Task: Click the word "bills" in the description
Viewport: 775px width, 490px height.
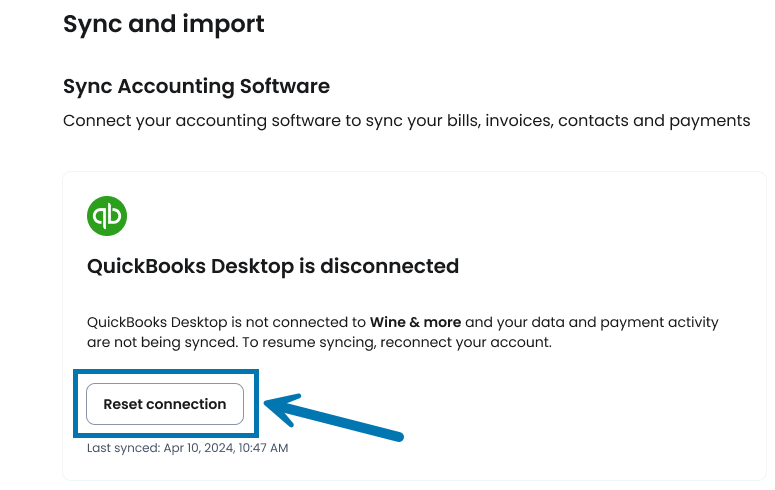Action: coord(458,121)
